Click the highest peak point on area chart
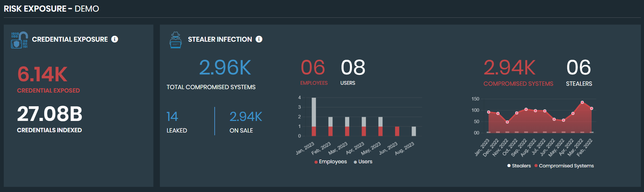644x192 pixels. (x=582, y=102)
